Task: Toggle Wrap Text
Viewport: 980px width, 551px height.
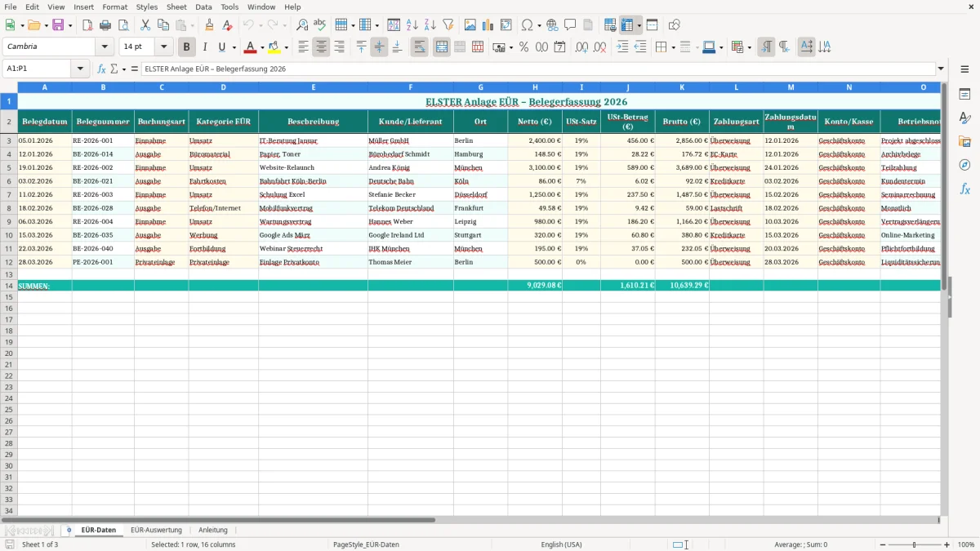Action: pyautogui.click(x=419, y=47)
